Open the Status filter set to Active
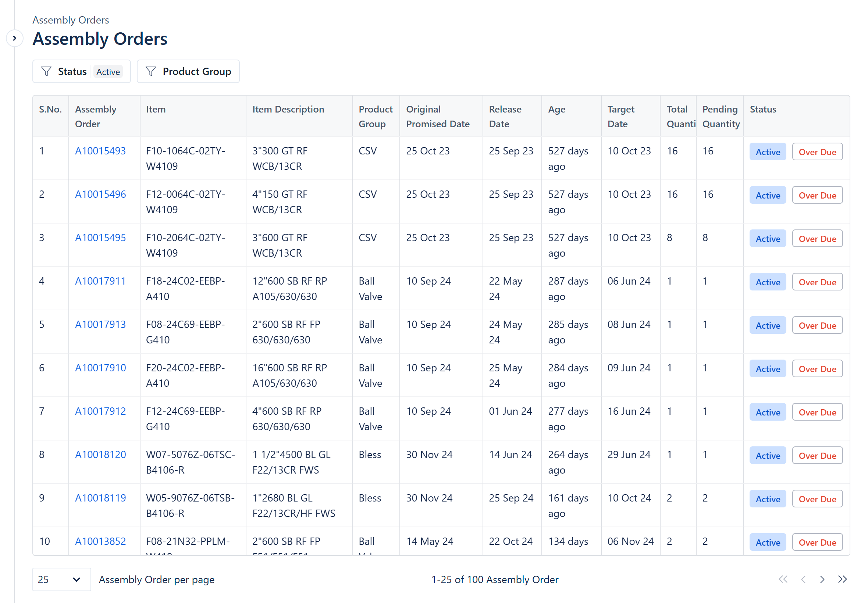Image resolution: width=868 pixels, height=603 pixels. 82,71
